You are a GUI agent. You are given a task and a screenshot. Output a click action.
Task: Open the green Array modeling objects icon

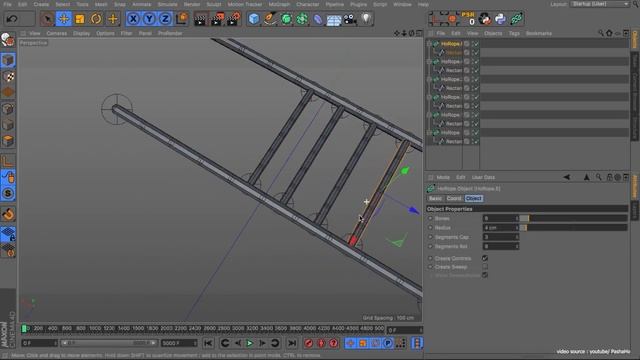coord(302,19)
